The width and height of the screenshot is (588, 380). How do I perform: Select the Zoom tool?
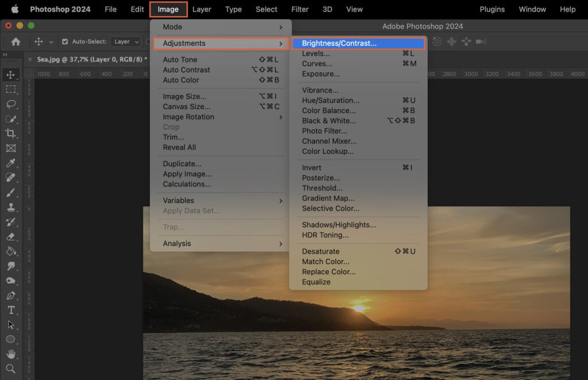coord(11,369)
